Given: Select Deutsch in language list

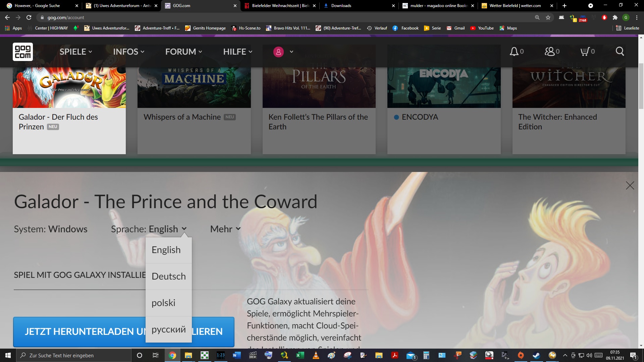Looking at the screenshot, I should [x=169, y=277].
